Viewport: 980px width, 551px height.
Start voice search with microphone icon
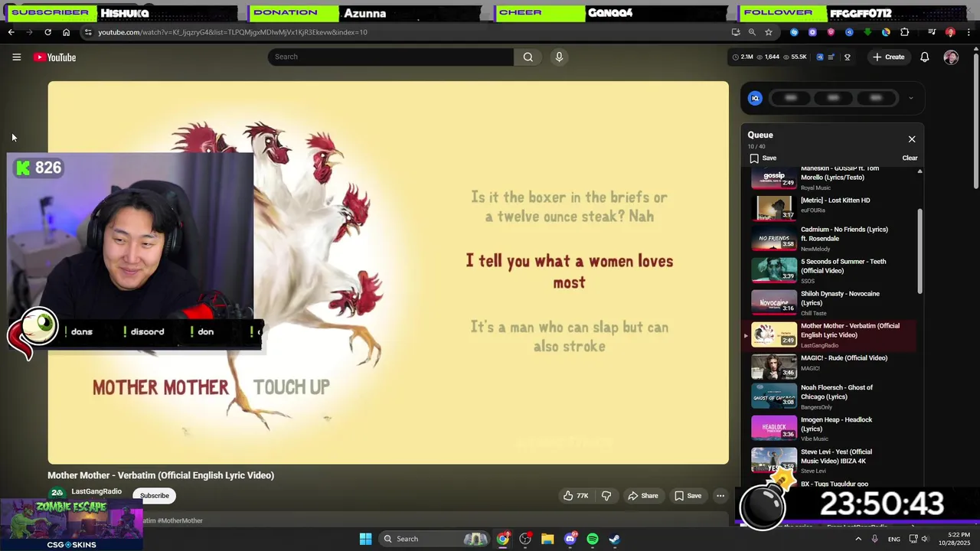(559, 57)
